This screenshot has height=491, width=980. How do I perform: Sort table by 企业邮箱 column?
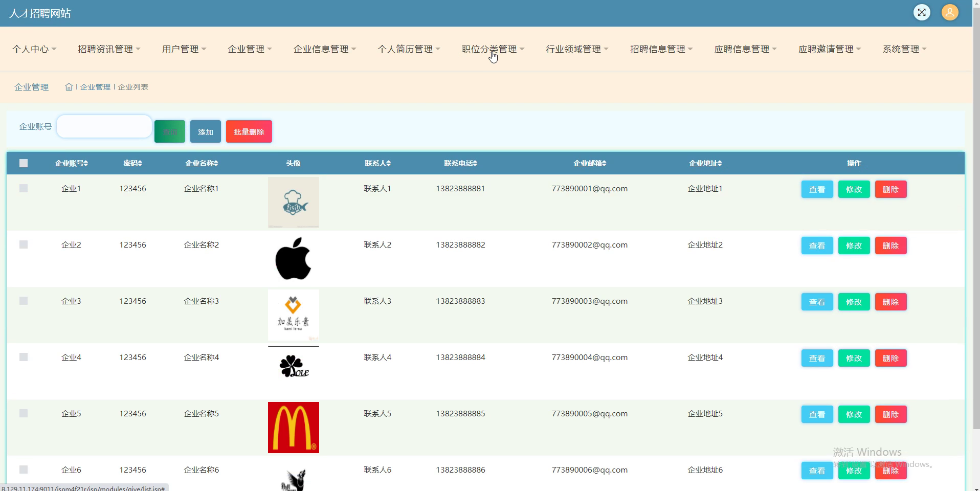[589, 163]
